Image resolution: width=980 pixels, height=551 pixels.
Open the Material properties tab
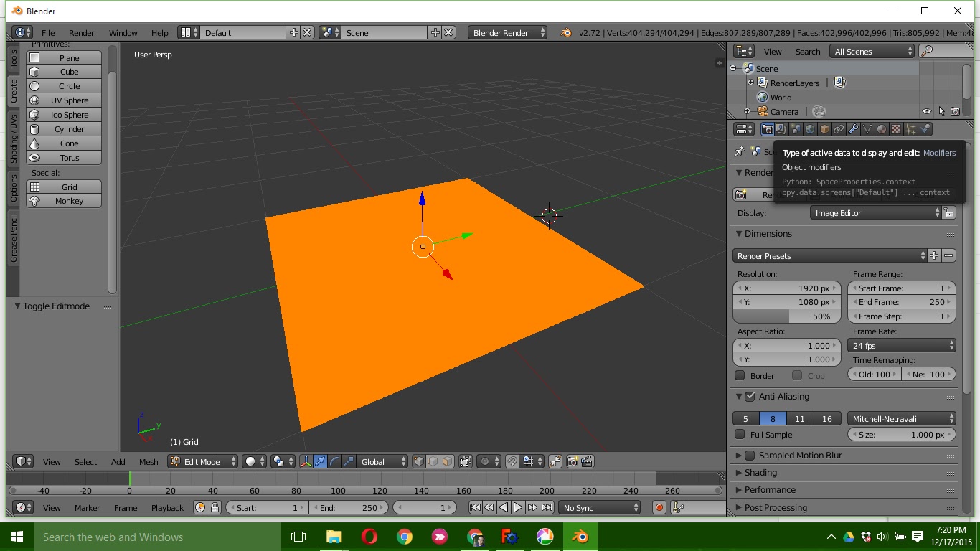click(x=882, y=128)
